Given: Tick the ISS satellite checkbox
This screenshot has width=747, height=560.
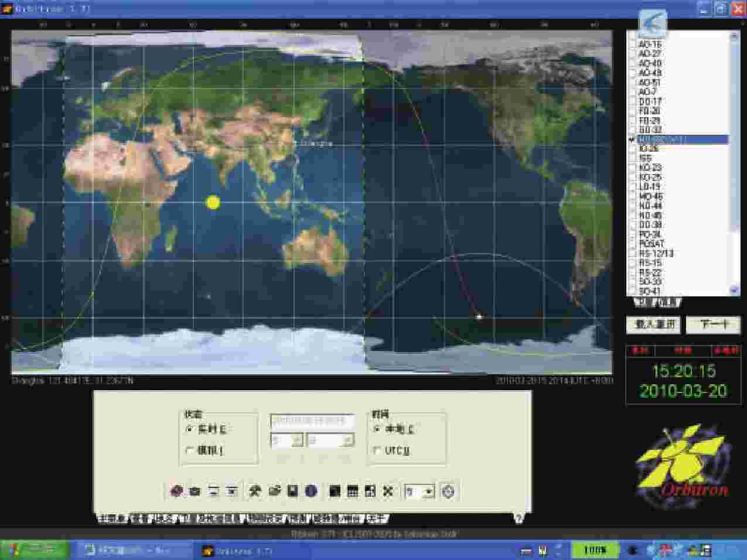Looking at the screenshot, I should coord(632,159).
